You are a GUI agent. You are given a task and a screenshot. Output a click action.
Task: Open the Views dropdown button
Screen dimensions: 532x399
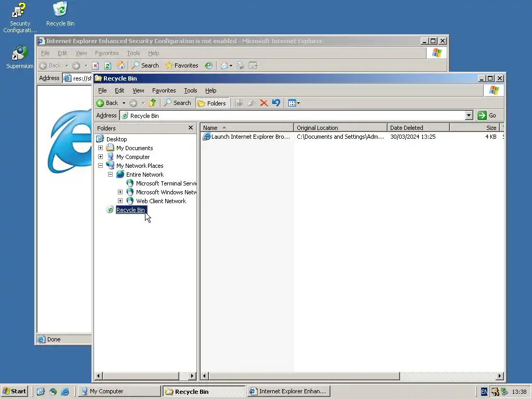pos(294,103)
